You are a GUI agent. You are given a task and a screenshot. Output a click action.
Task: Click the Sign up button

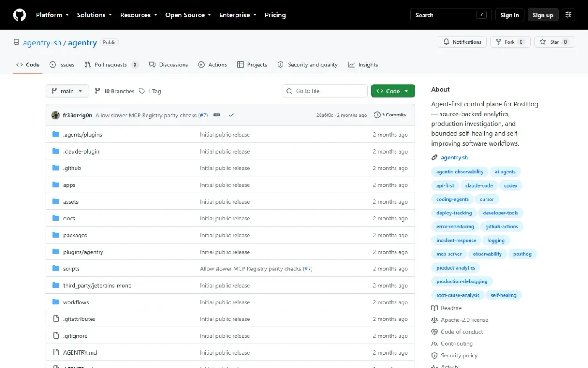pos(543,15)
